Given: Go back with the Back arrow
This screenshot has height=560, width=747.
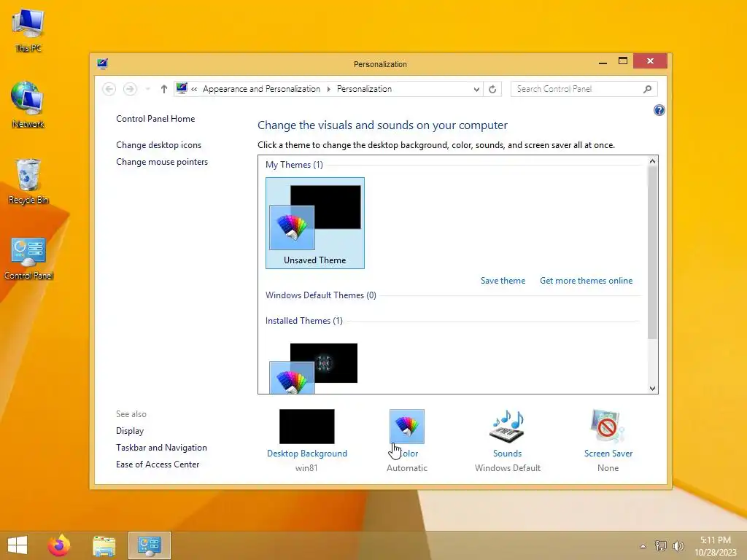Looking at the screenshot, I should 109,89.
